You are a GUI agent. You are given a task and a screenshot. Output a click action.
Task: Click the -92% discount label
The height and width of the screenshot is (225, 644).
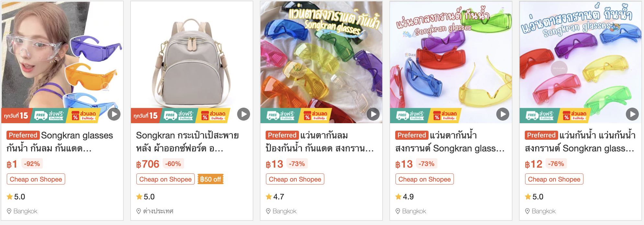[x=32, y=164]
